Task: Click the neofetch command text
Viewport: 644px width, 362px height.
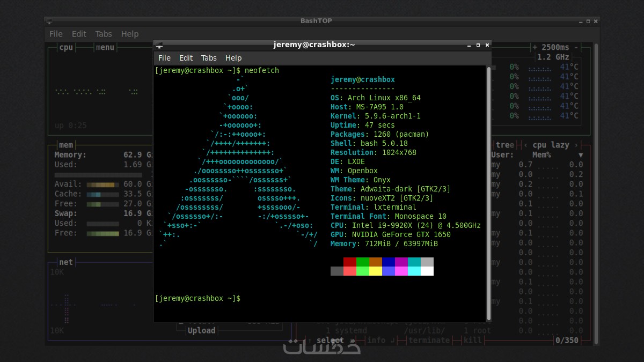Action: coord(262,70)
